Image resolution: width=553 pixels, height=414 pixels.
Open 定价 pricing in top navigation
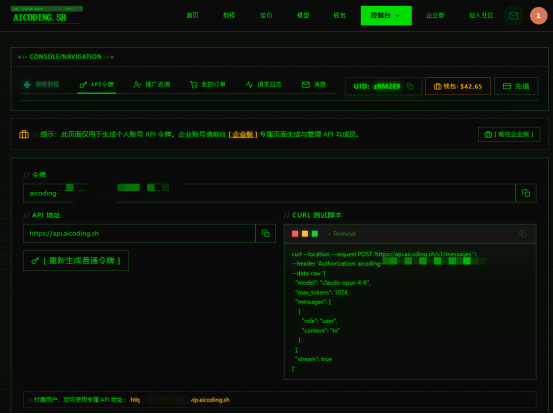click(x=266, y=16)
